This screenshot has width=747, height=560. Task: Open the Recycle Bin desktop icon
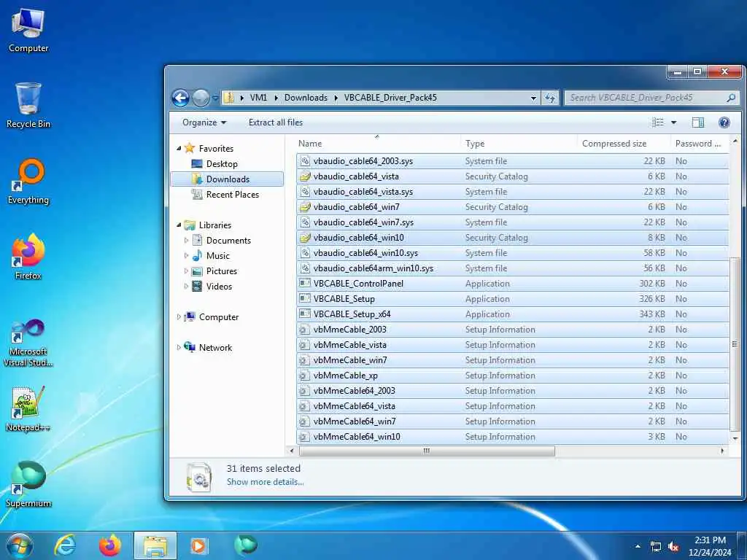coord(28,106)
